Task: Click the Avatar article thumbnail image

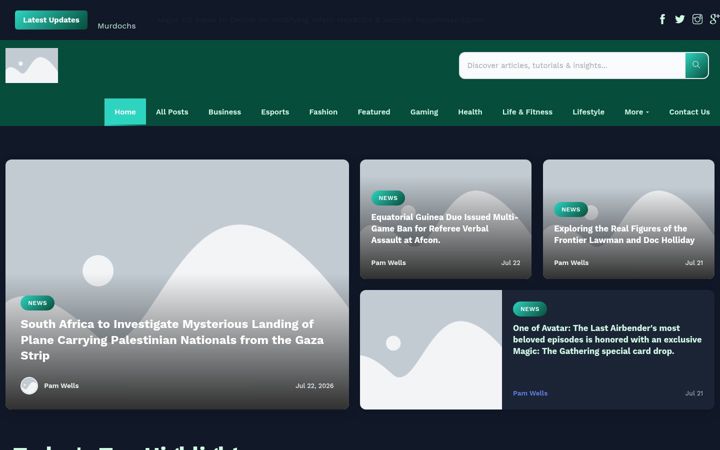Action: click(431, 349)
